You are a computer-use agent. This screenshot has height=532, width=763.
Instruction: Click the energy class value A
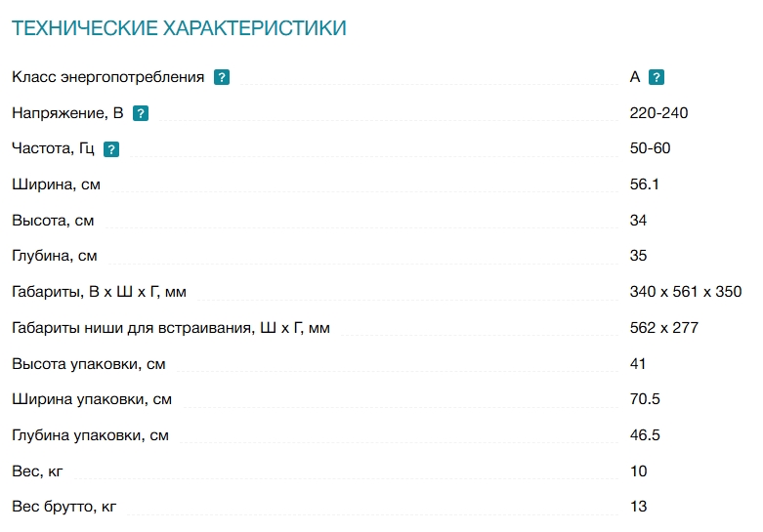point(635,77)
